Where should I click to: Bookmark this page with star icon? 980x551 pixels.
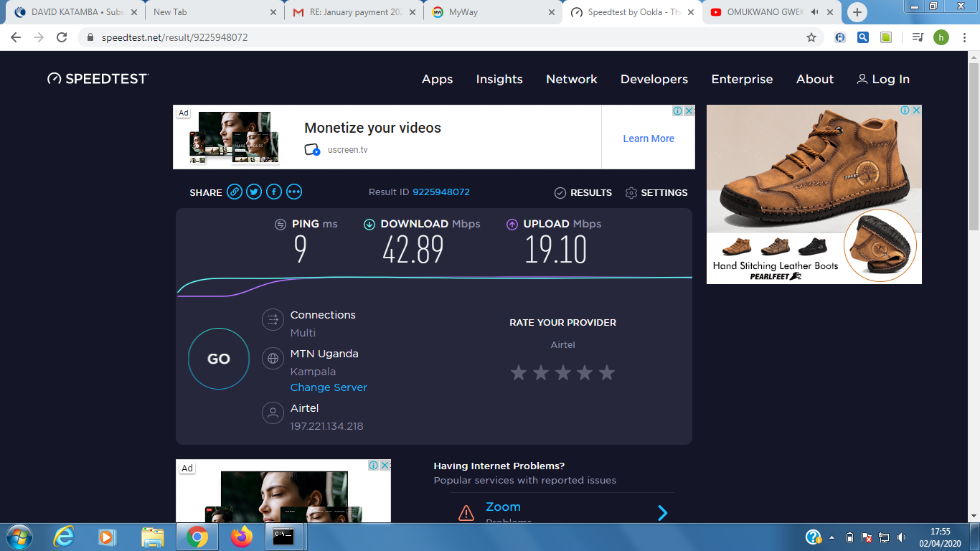pyautogui.click(x=811, y=37)
